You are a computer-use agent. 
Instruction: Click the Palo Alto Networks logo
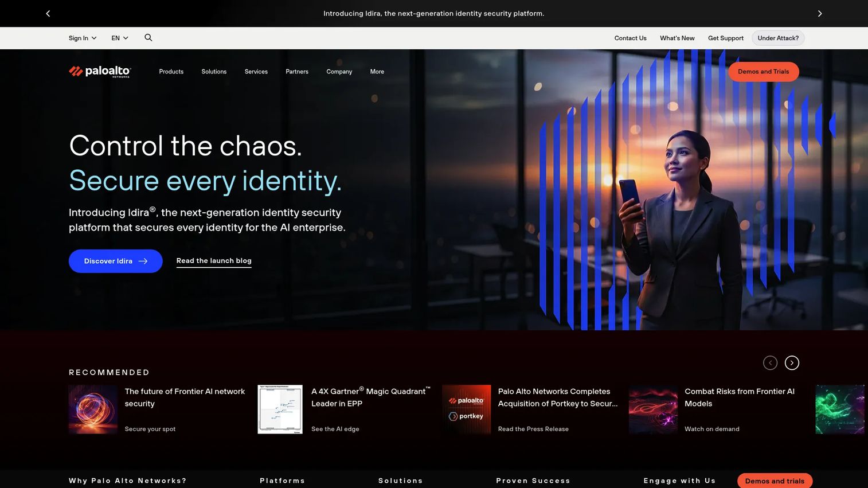point(100,72)
